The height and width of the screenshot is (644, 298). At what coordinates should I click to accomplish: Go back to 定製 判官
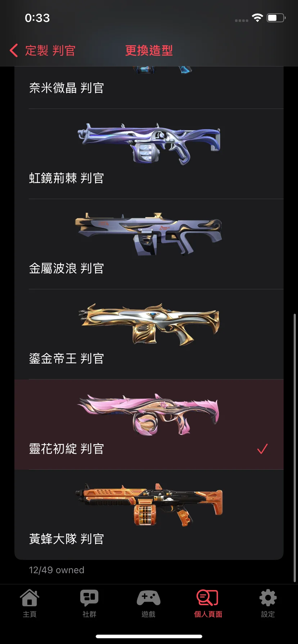tap(50, 50)
